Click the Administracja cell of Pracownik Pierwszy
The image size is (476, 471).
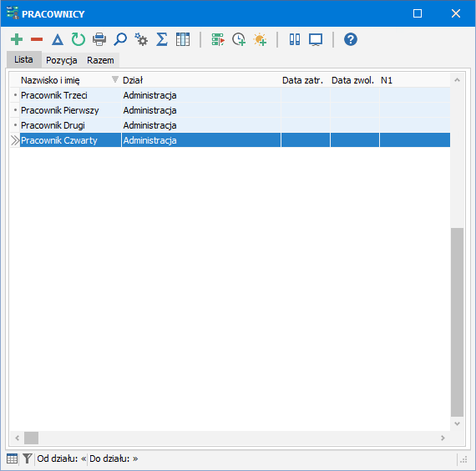point(201,110)
